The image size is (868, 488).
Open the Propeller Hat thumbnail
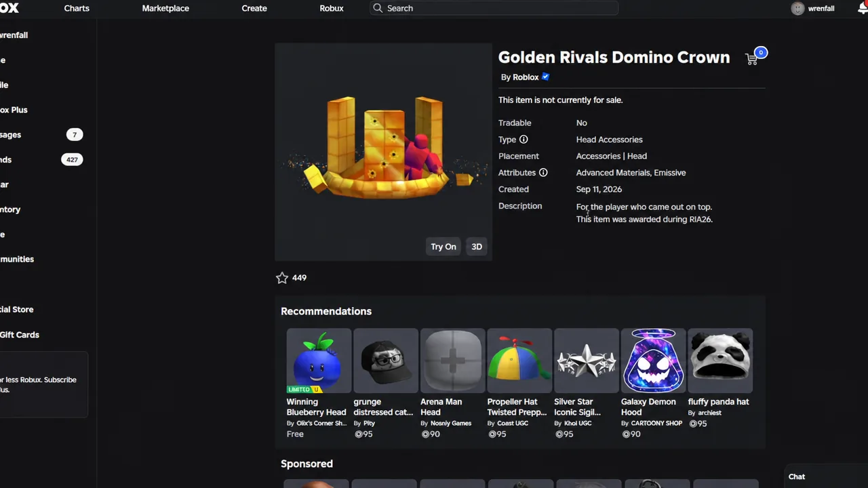pos(519,361)
